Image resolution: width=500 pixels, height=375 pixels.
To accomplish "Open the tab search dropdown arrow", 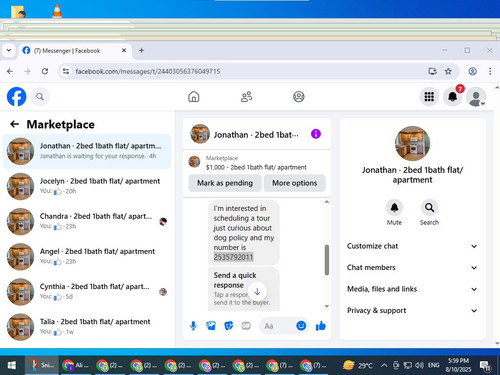I will [x=9, y=50].
